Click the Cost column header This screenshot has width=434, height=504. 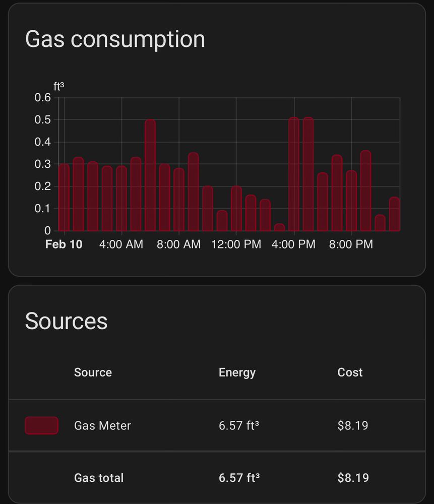tap(350, 372)
